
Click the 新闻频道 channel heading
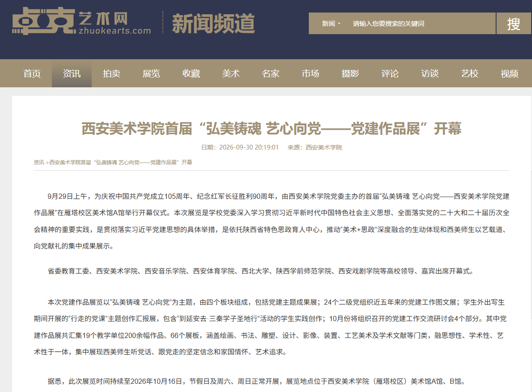click(214, 23)
